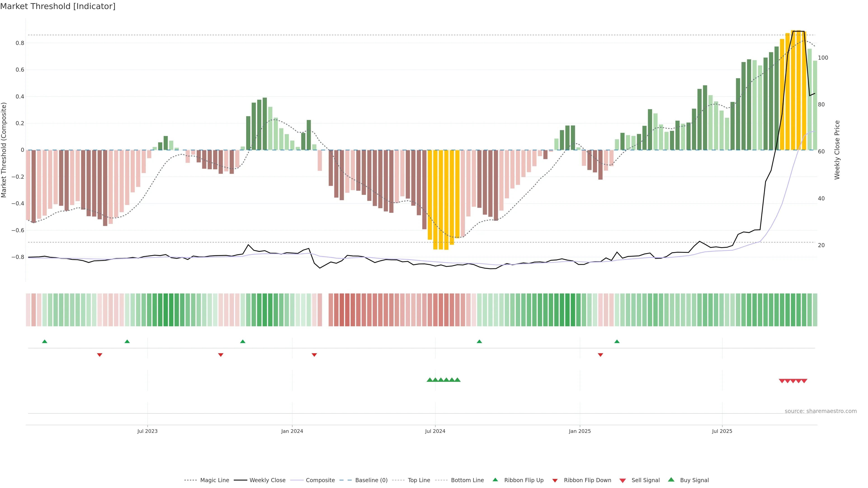Click Ribbon Flip Up legend triangle icon
This screenshot has width=868, height=488.
click(x=495, y=480)
